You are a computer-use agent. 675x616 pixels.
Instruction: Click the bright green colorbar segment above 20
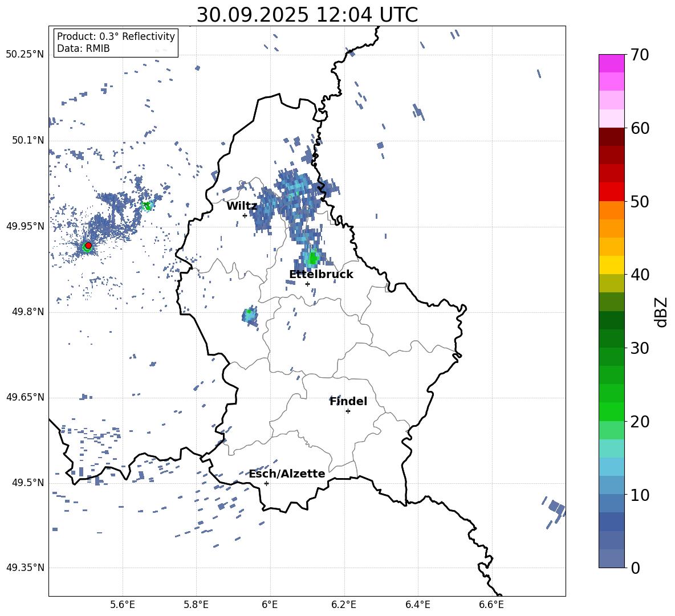pos(611,411)
